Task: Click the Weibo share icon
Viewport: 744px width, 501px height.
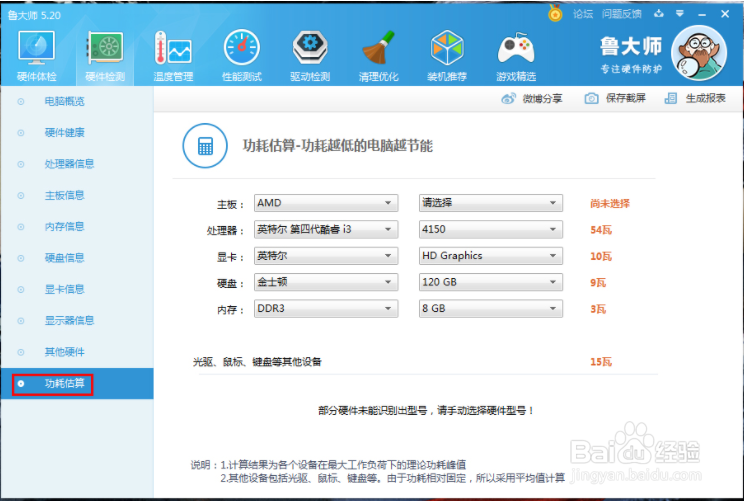Action: [508, 99]
